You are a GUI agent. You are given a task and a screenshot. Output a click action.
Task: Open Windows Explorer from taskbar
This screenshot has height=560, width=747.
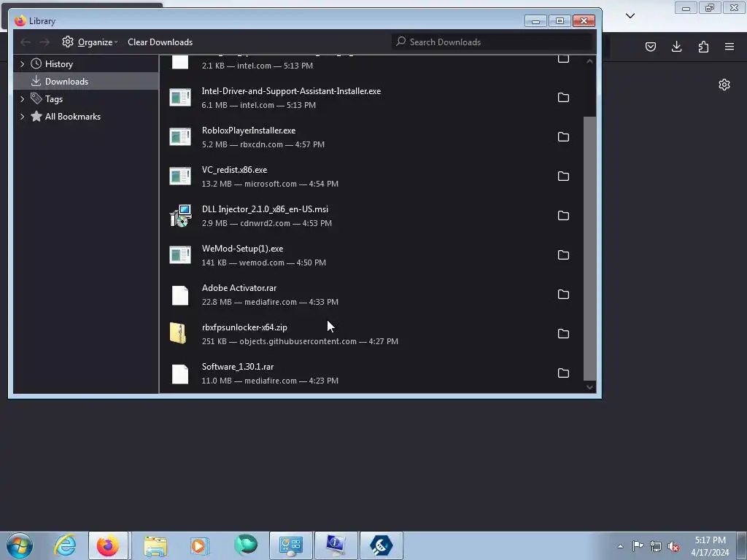155,545
